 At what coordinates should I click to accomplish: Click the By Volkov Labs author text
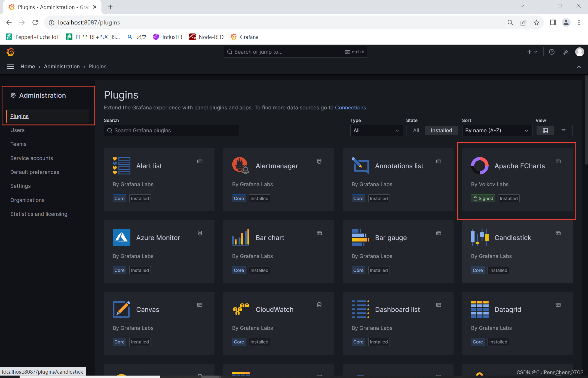490,184
